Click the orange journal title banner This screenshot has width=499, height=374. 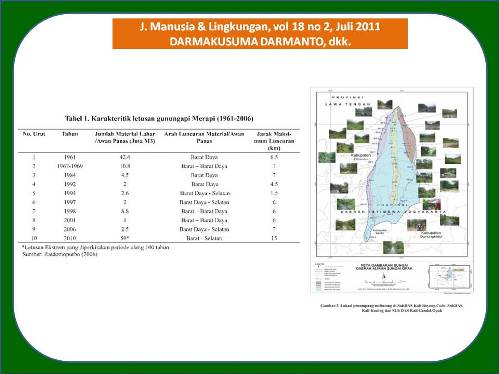(x=260, y=34)
